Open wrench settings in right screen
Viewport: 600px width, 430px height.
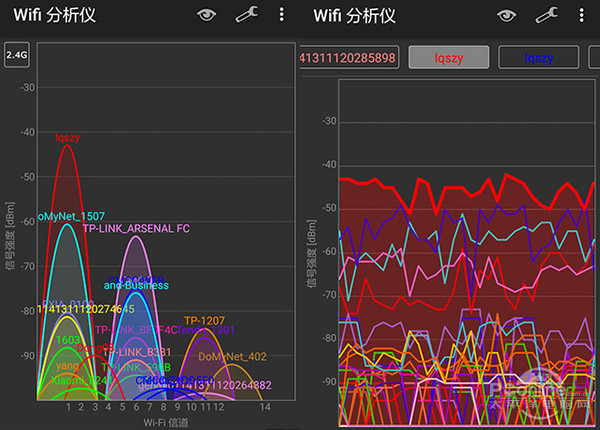[x=547, y=15]
